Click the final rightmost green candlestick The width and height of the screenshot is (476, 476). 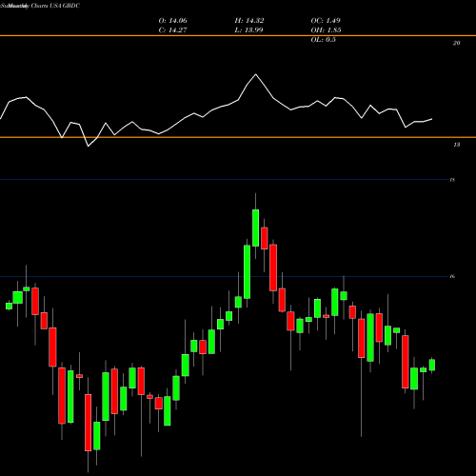click(432, 365)
